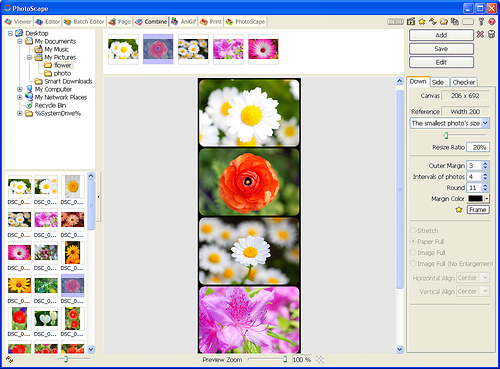Click the black Margin Color swatch
Image resolution: width=500 pixels, height=369 pixels.
point(475,199)
